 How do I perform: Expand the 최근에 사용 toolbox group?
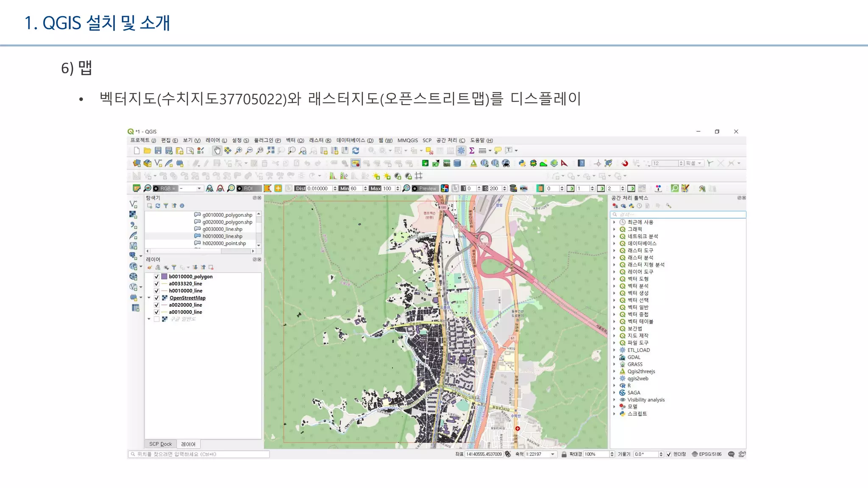(614, 222)
